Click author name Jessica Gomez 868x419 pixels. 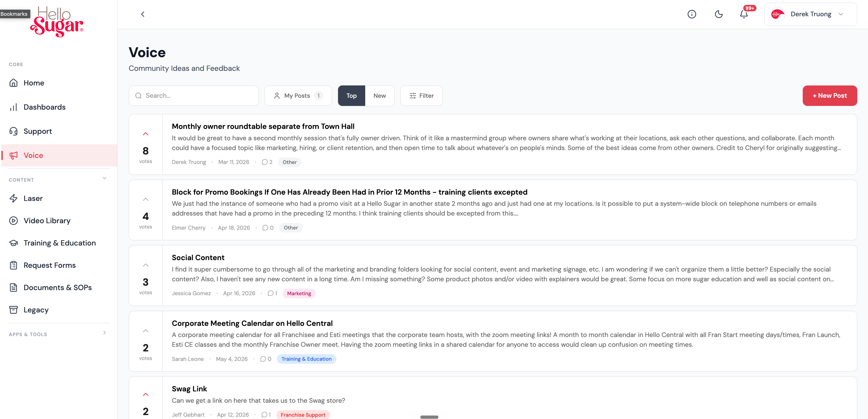click(x=191, y=293)
